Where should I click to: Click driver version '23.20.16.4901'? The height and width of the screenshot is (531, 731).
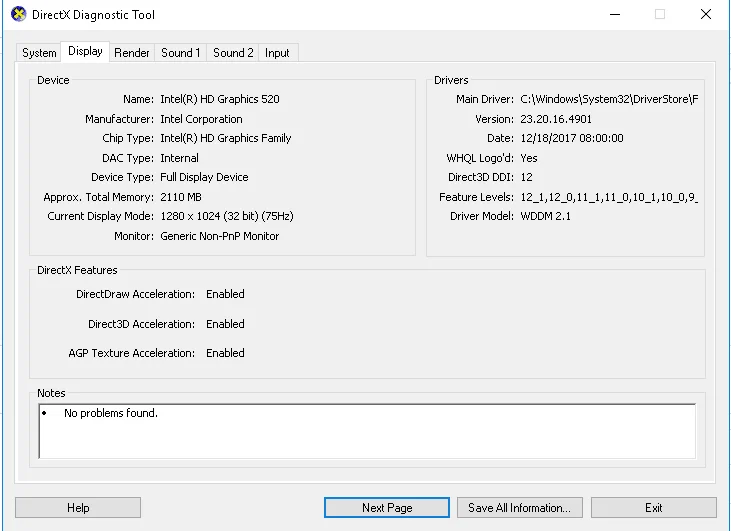[556, 119]
